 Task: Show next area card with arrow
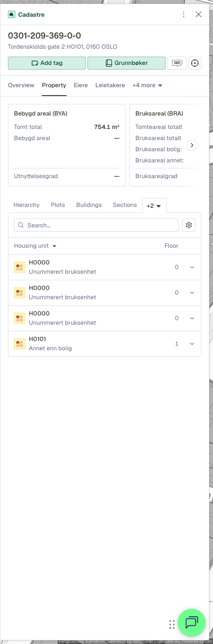point(192,145)
